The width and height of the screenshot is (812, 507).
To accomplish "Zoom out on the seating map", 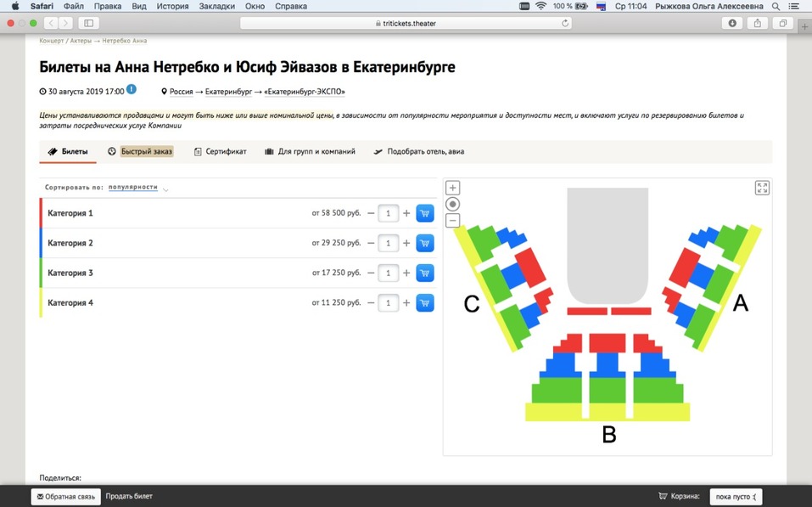I will [453, 221].
